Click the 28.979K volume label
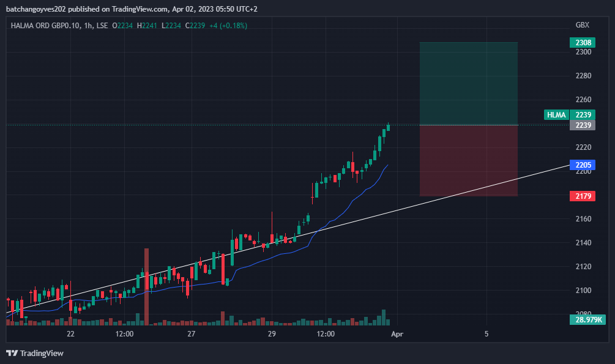The height and width of the screenshot is (364, 615). 587,320
